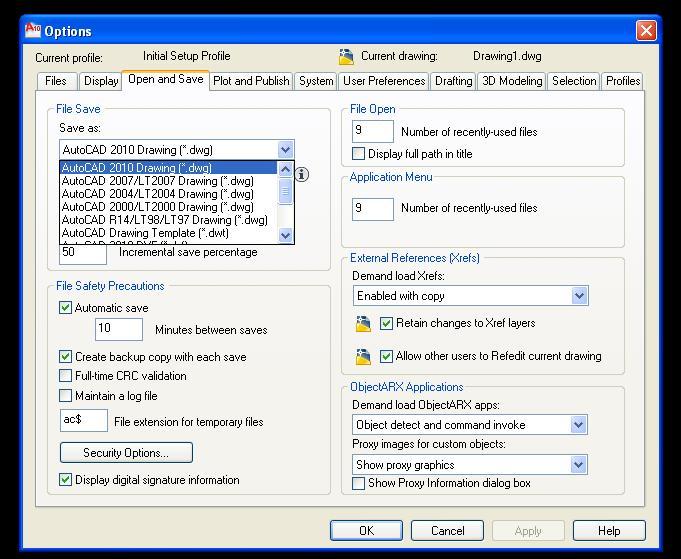Select AutoCAD 2007/LT2007 Drawing format

point(169,181)
